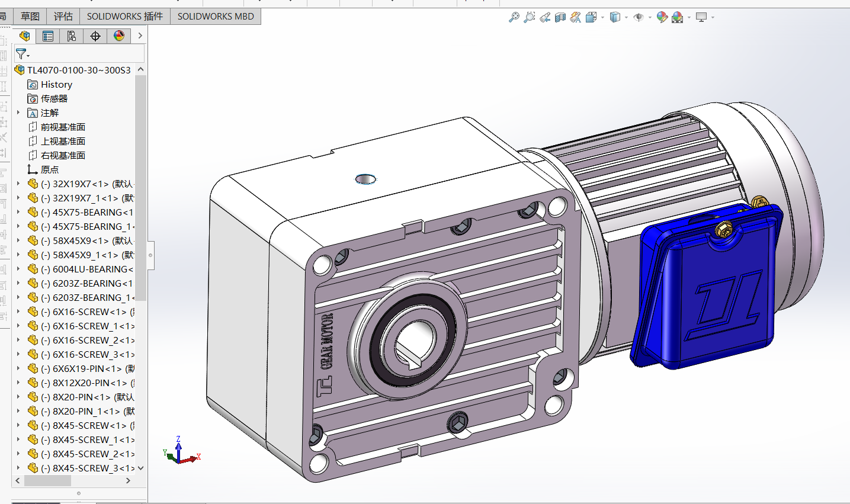This screenshot has width=850, height=504.
Task: Open the DimXpertManager tab
Action: tap(95, 36)
